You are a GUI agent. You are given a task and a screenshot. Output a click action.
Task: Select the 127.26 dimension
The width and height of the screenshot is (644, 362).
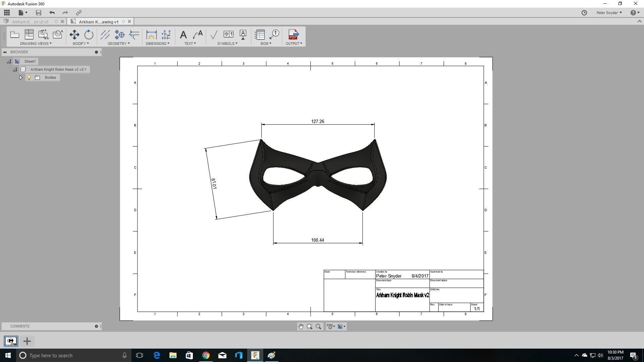318,121
